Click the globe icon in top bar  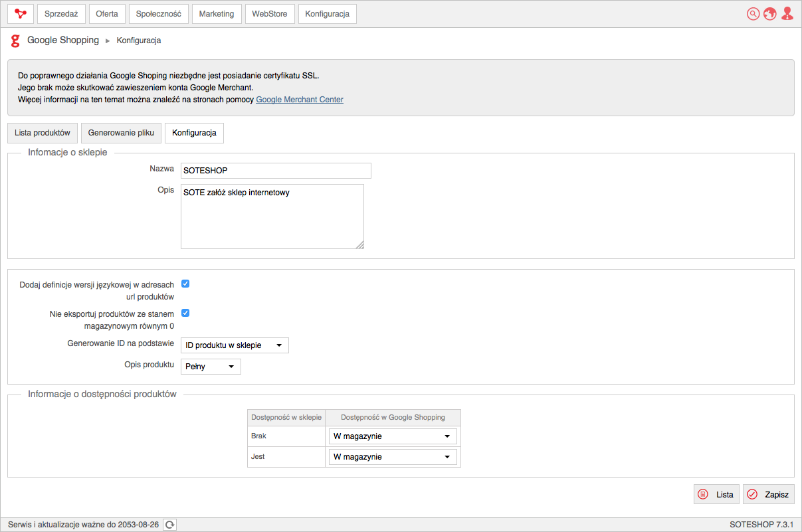coord(770,14)
